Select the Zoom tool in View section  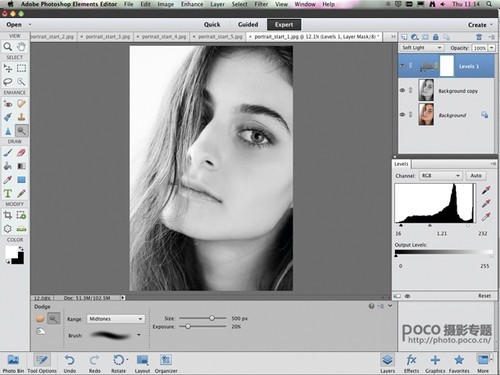point(8,47)
